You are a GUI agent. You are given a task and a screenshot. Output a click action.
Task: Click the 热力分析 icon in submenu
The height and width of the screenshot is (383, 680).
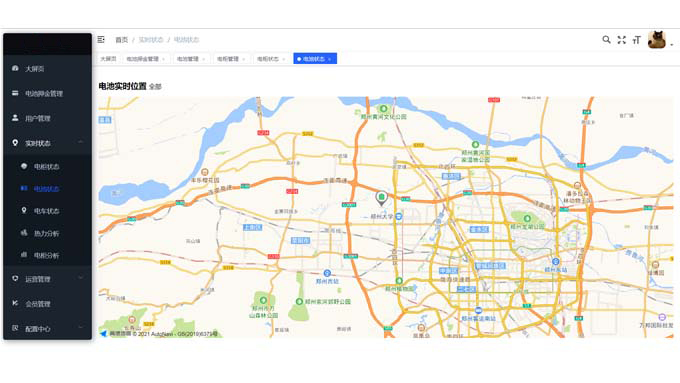click(24, 233)
